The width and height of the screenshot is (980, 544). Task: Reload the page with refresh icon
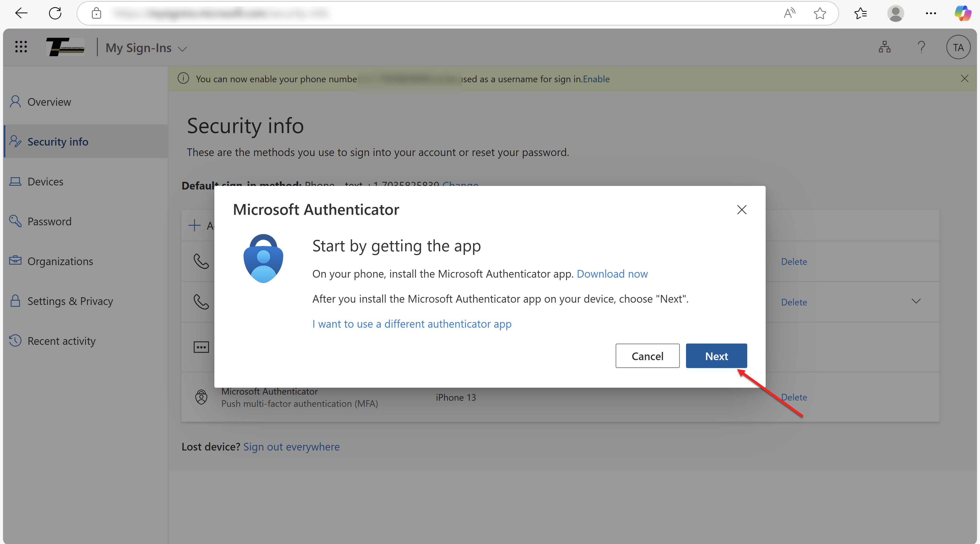[x=55, y=13]
